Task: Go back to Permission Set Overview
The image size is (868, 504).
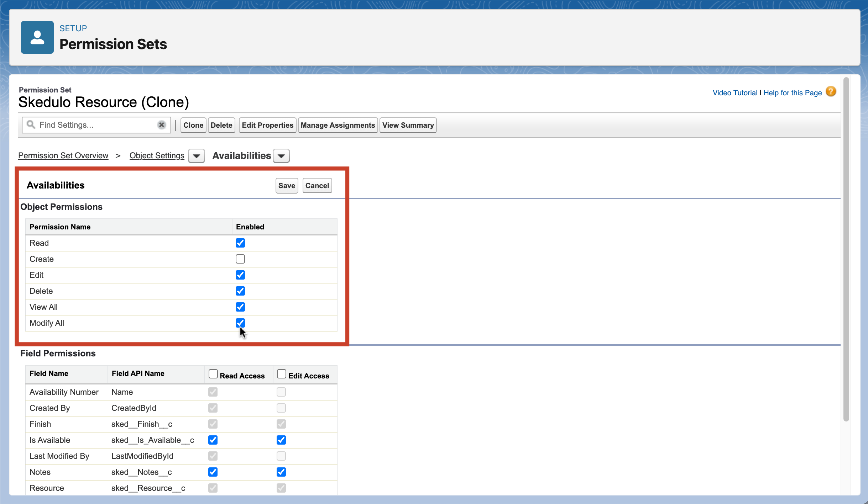Action: (63, 155)
